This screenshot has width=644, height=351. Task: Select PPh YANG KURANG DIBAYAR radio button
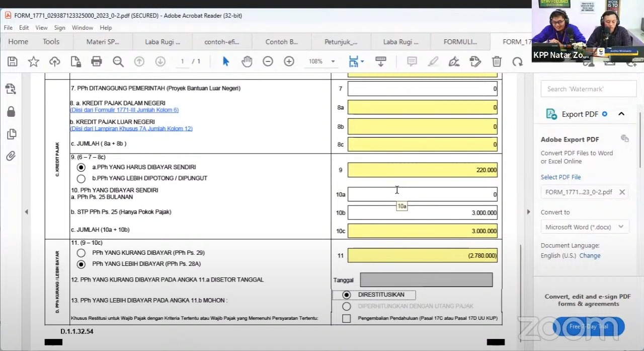pyautogui.click(x=81, y=253)
